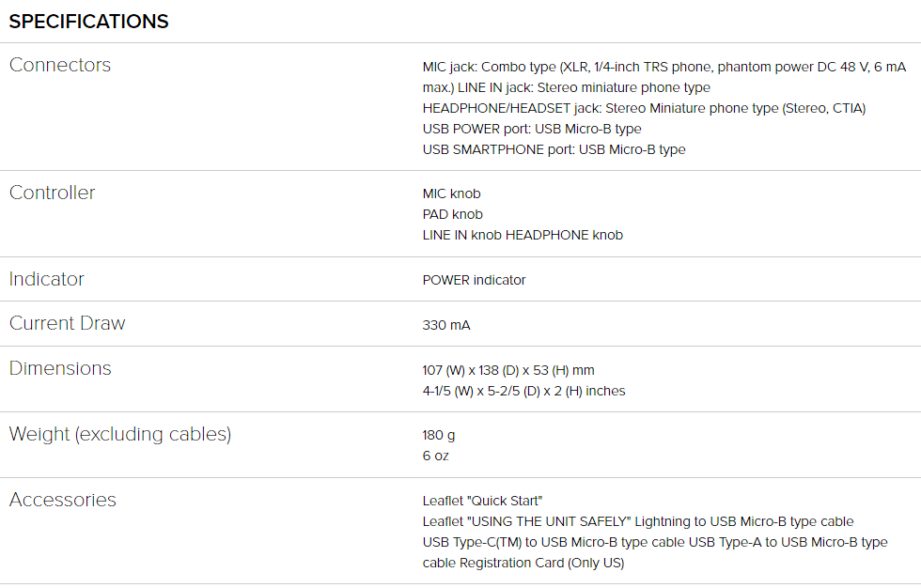Select the Controller row label
Viewport: 921px width, 588px height.
[53, 193]
